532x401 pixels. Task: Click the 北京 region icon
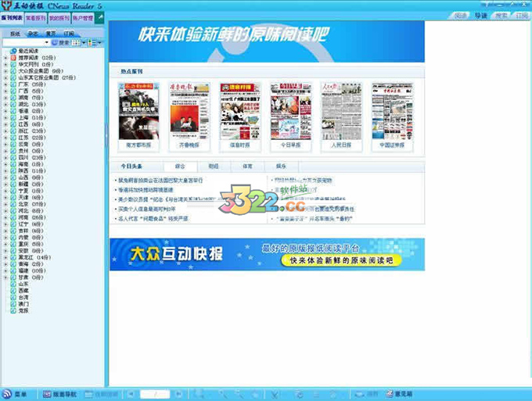(13, 204)
